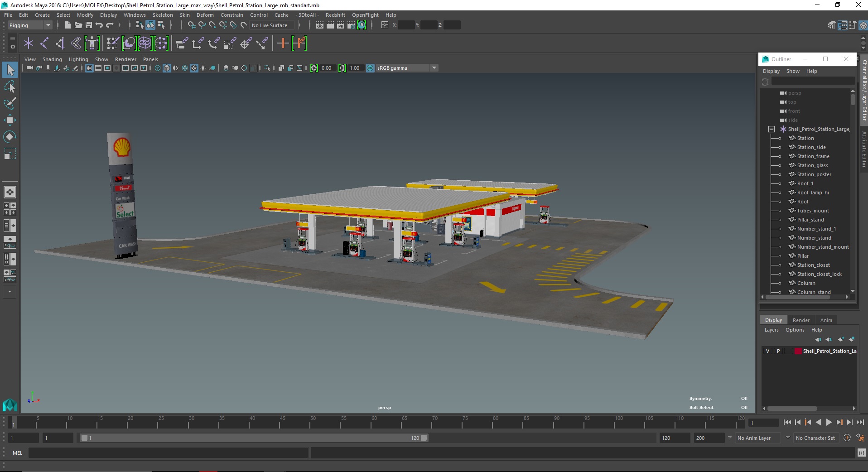Click the Create Lattice shelf icon
The height and width of the screenshot is (472, 868).
coord(145,43)
